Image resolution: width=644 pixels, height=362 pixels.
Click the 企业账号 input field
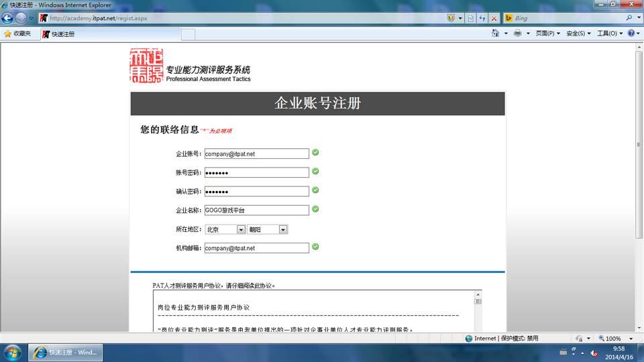(x=257, y=154)
